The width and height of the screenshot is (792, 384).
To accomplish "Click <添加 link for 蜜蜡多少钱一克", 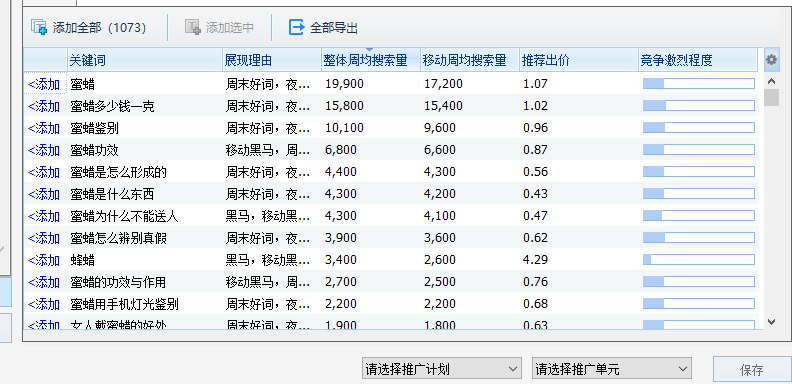I will click(44, 106).
